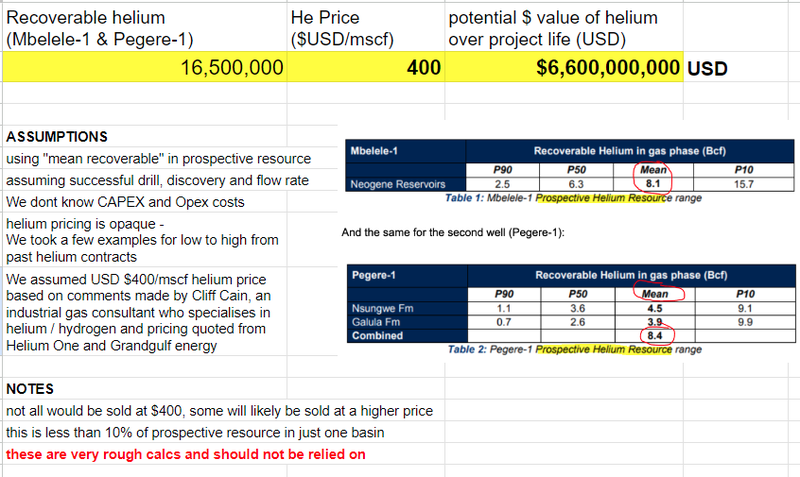Click the $6,600,000,000 value cell
This screenshot has height=477, width=800.
coord(564,67)
